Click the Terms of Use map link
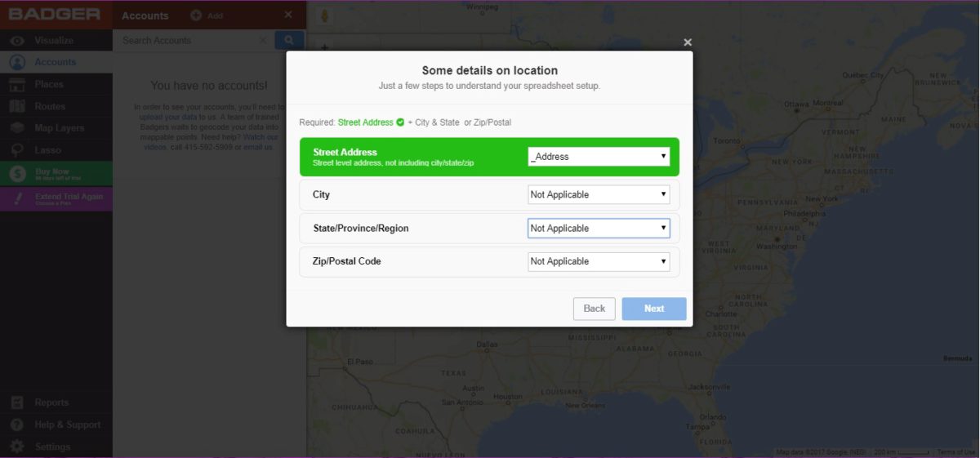The image size is (980, 458). (955, 452)
